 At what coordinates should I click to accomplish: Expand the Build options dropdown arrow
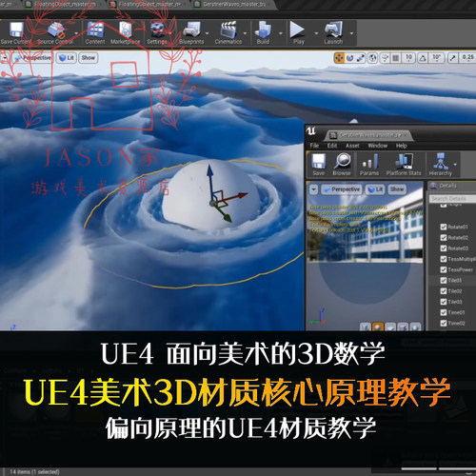281,33
